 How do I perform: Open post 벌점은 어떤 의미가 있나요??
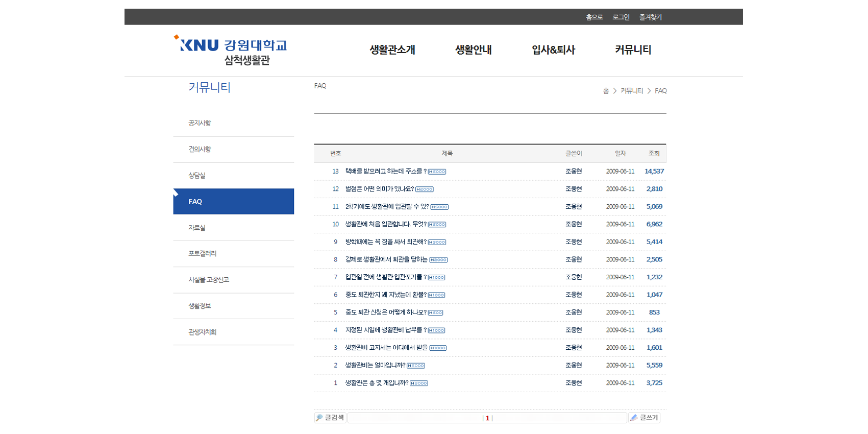pyautogui.click(x=380, y=189)
